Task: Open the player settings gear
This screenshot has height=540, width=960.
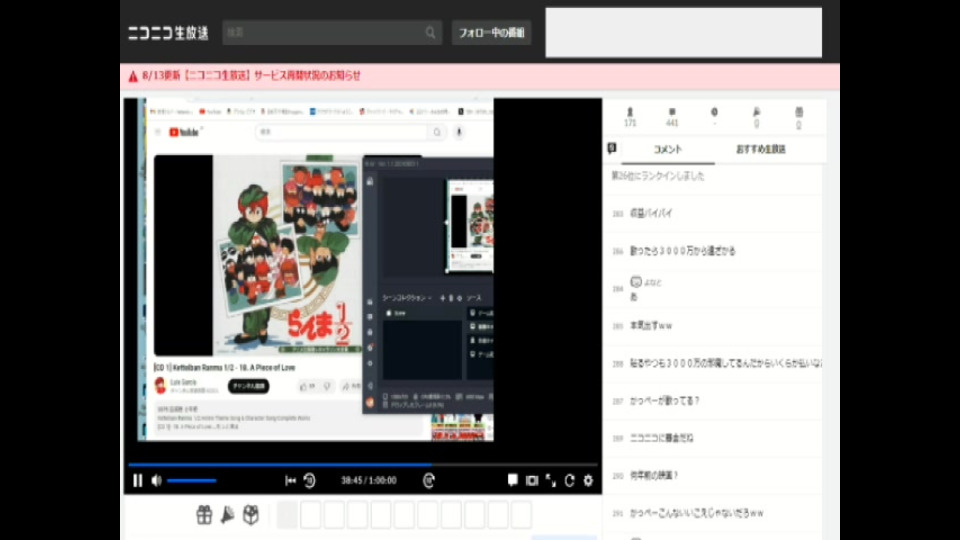Action: point(588,481)
